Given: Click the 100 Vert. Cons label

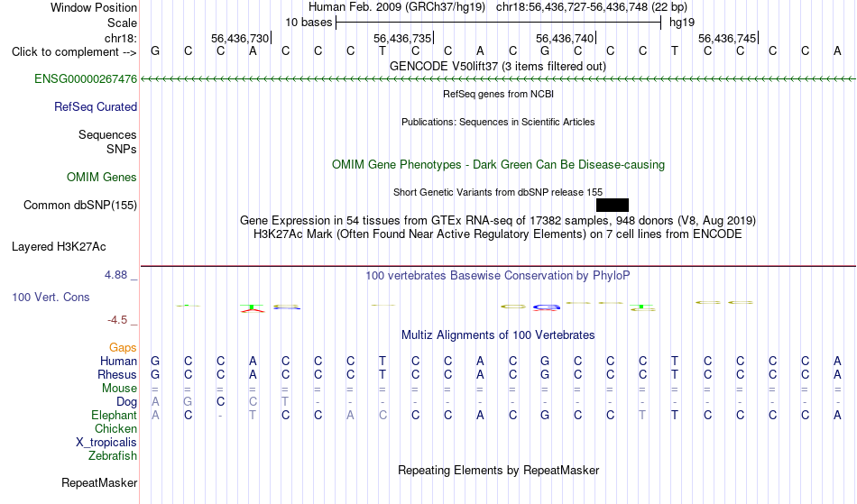Looking at the screenshot, I should click(x=51, y=297).
